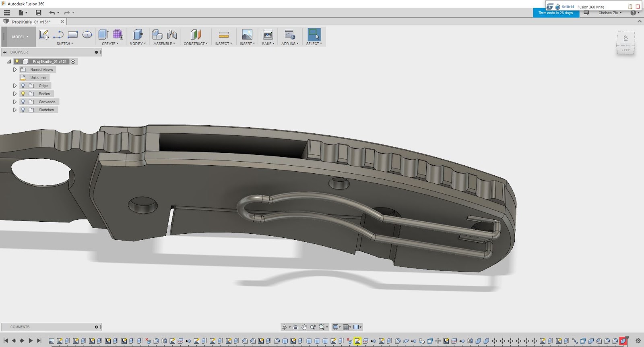Open the MODEL workspace dropdown

click(x=20, y=37)
